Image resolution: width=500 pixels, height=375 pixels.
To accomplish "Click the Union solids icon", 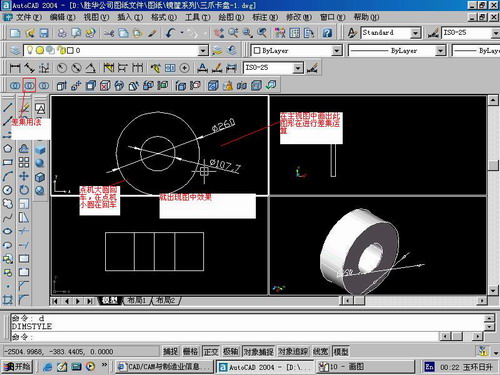I will (15, 86).
